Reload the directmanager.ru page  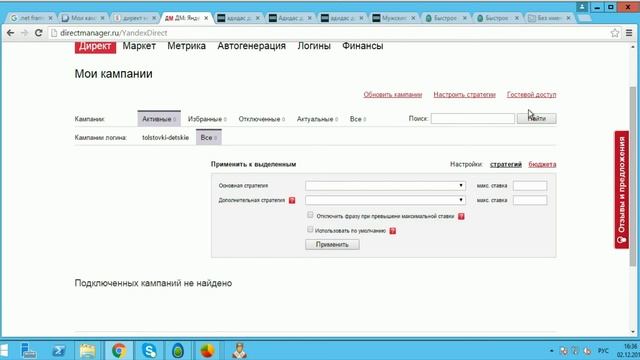[x=38, y=33]
